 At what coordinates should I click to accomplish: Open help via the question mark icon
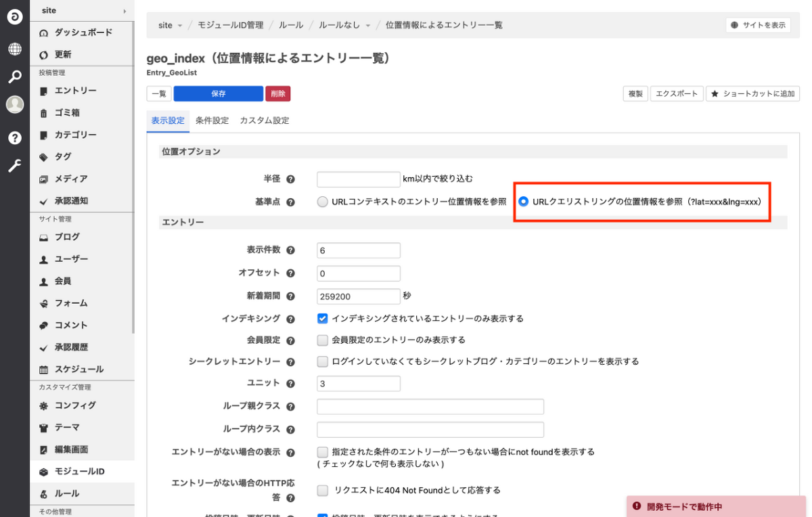pyautogui.click(x=15, y=139)
